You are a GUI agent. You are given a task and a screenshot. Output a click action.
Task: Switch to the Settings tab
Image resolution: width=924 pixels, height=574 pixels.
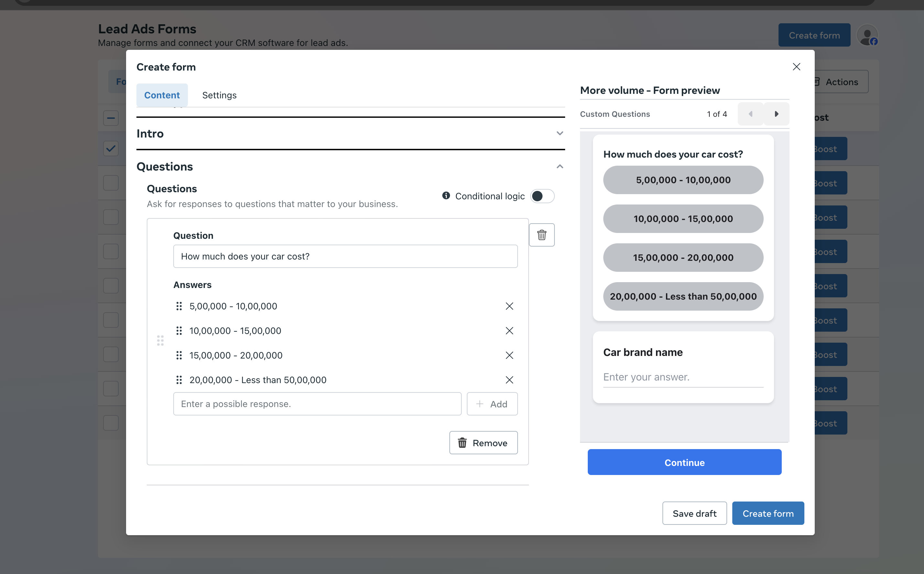tap(219, 95)
